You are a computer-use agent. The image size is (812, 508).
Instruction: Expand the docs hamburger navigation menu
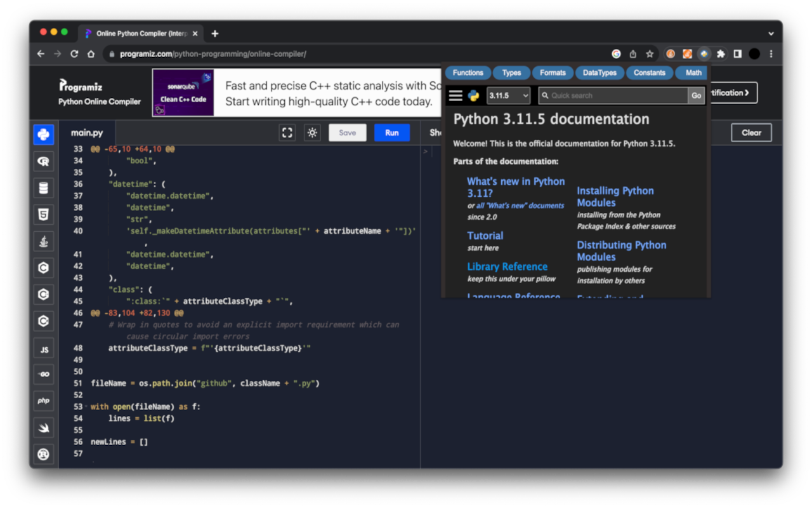[x=455, y=95]
